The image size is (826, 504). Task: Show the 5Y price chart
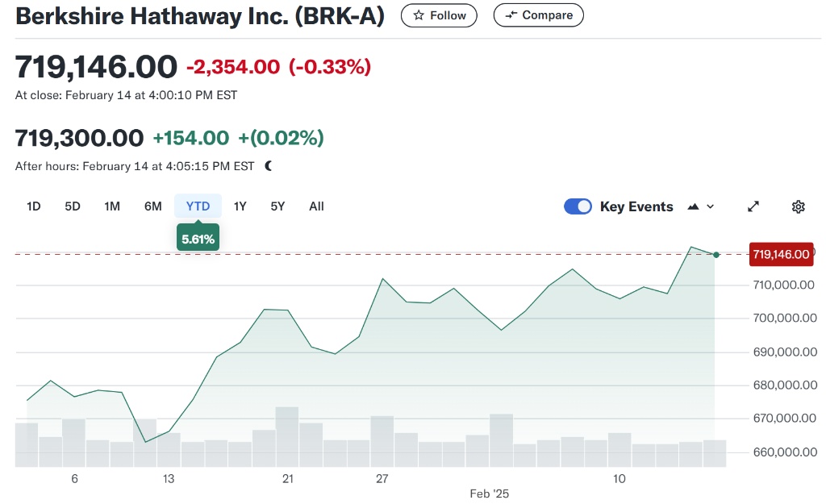(x=277, y=206)
